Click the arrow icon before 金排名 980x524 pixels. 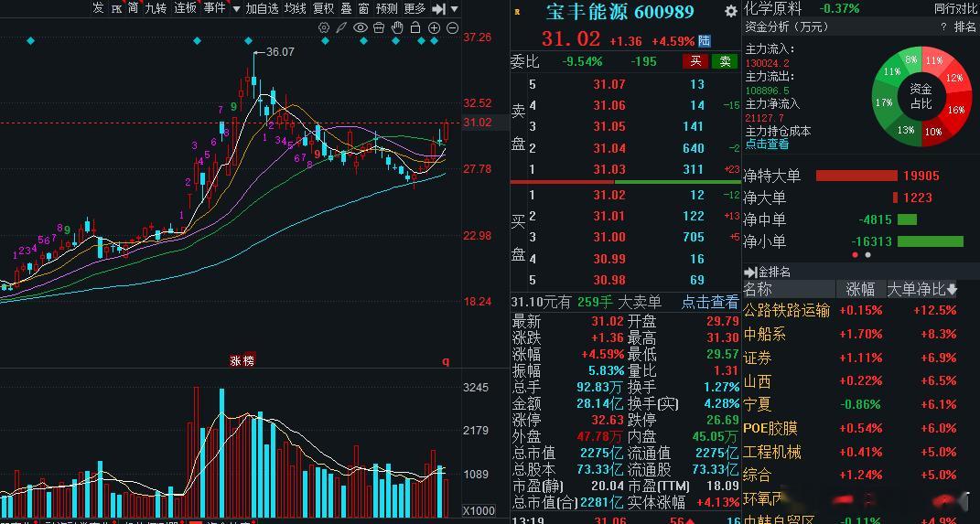[750, 273]
